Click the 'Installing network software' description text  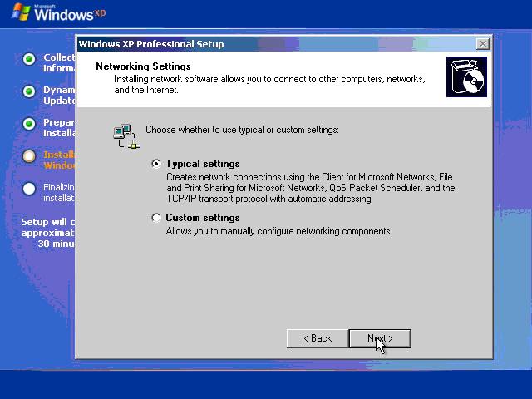269,84
